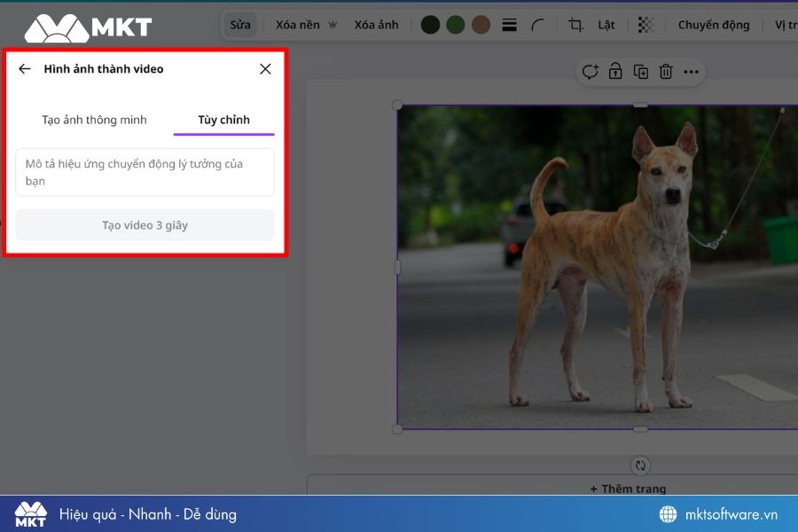Click the motion effect description field

tap(145, 172)
